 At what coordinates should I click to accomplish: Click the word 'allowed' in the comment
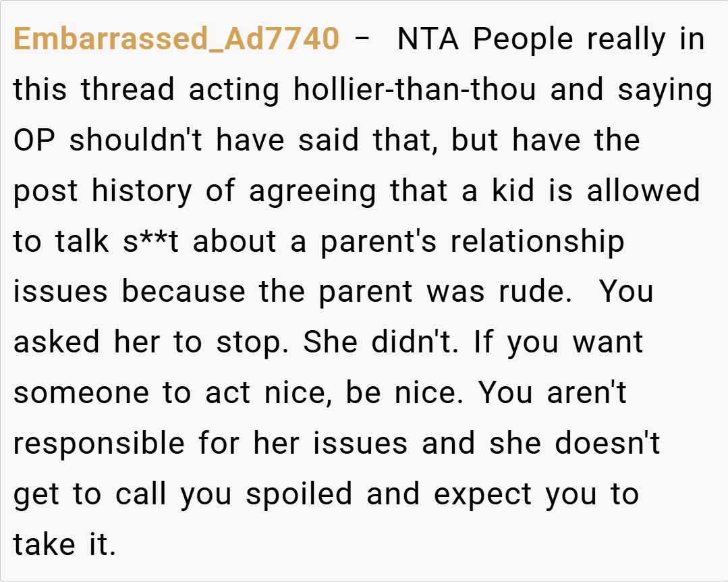pos(643,191)
